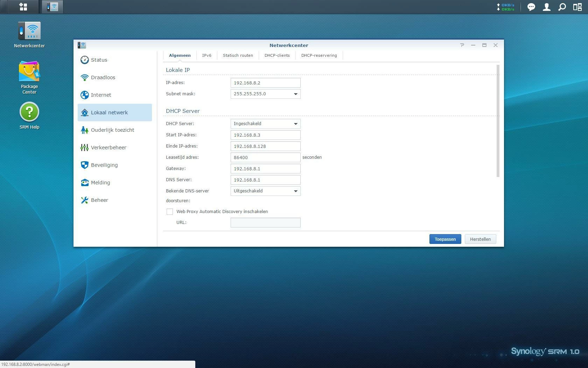Screen dimensions: 588x368
Task: Click the vertical scrollbar in settings panel
Action: coord(498,121)
